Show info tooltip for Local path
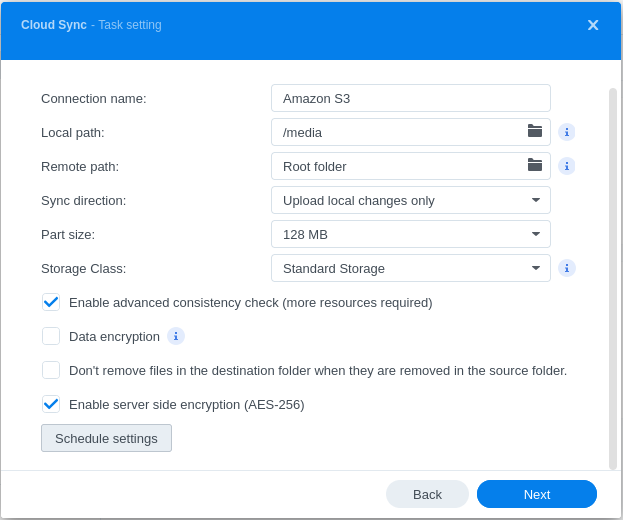 567,132
